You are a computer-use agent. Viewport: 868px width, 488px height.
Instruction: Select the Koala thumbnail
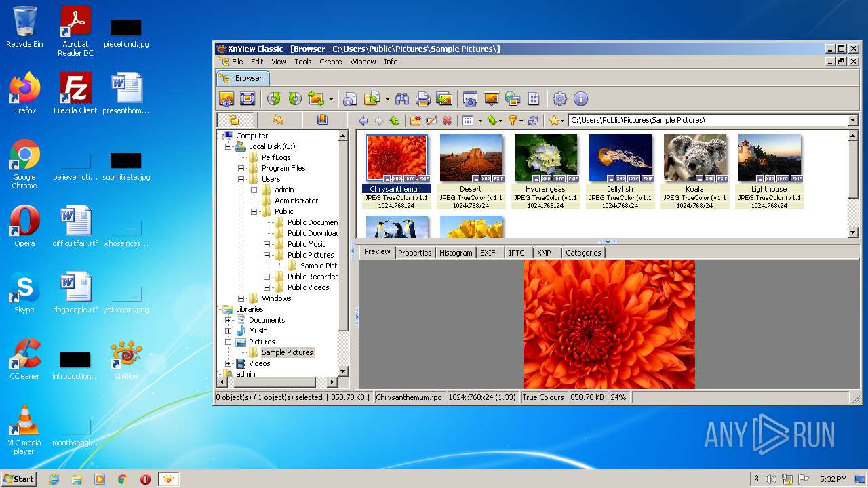(694, 158)
